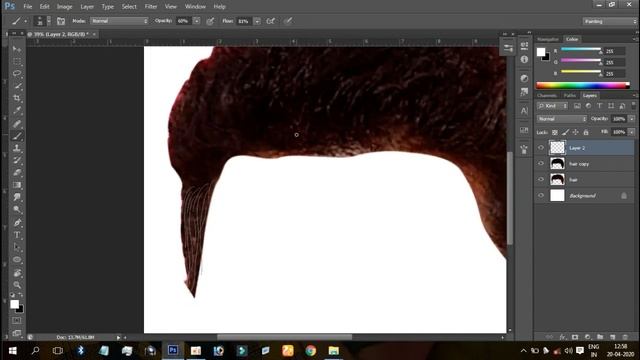This screenshot has width=640, height=360.
Task: Open the brush Mode dropdown
Action: click(x=119, y=21)
